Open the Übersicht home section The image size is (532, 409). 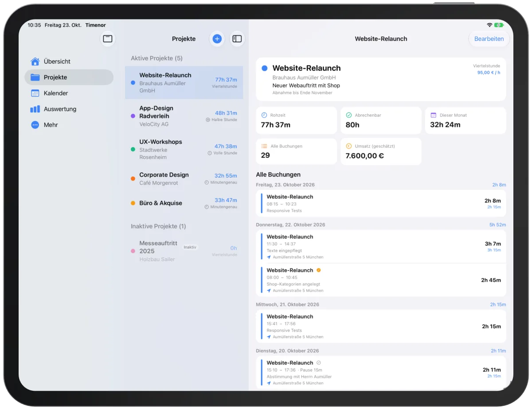[69, 61]
